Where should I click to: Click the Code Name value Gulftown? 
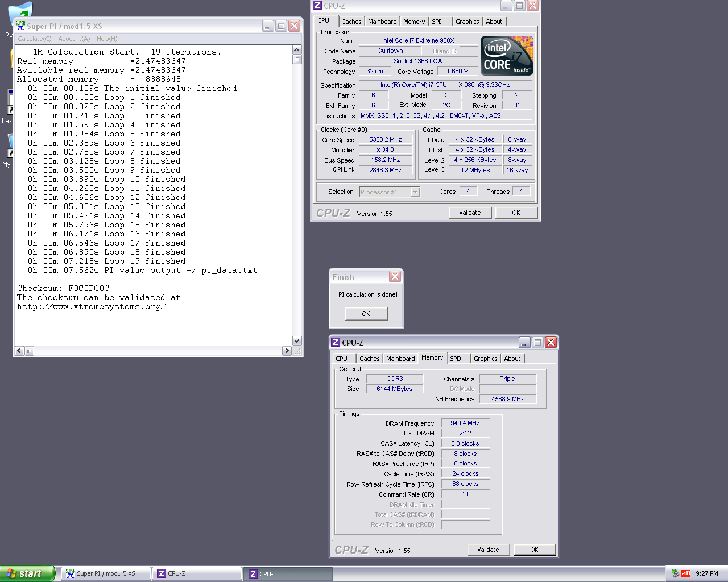point(390,51)
